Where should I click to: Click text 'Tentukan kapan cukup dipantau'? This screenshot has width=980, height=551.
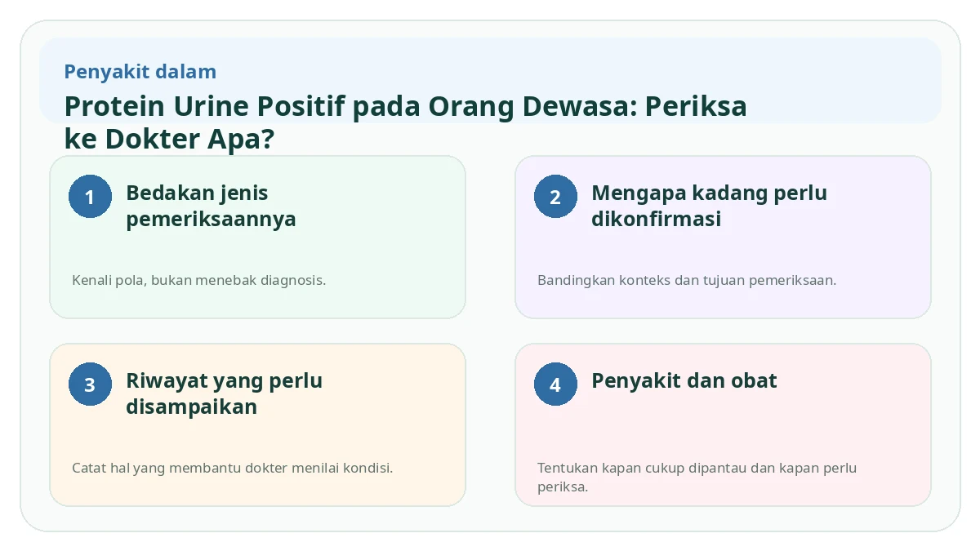pyautogui.click(x=640, y=469)
